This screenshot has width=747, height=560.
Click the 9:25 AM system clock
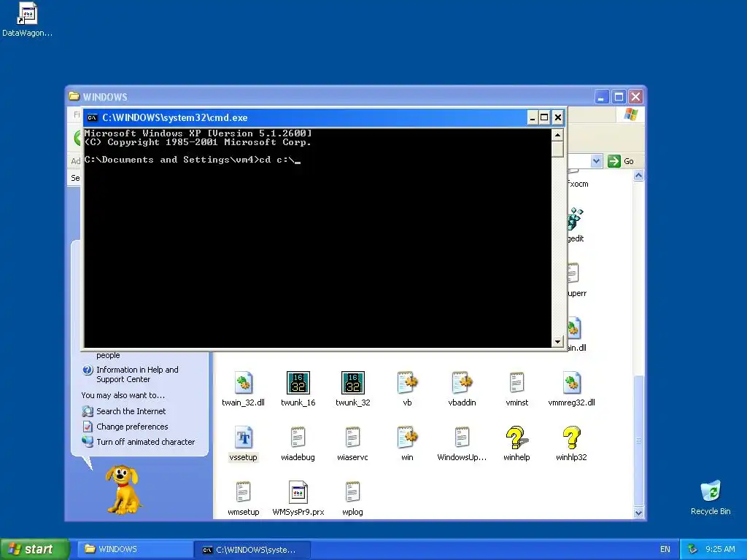[720, 549]
